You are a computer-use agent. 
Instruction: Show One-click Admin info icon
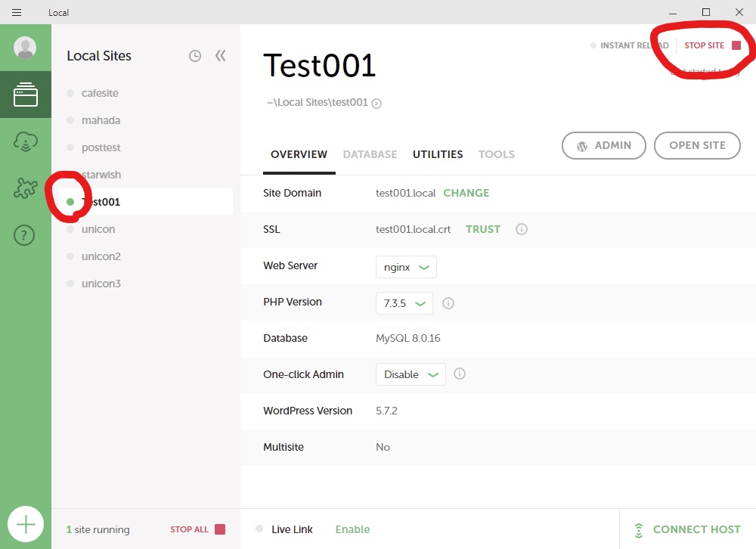460,374
